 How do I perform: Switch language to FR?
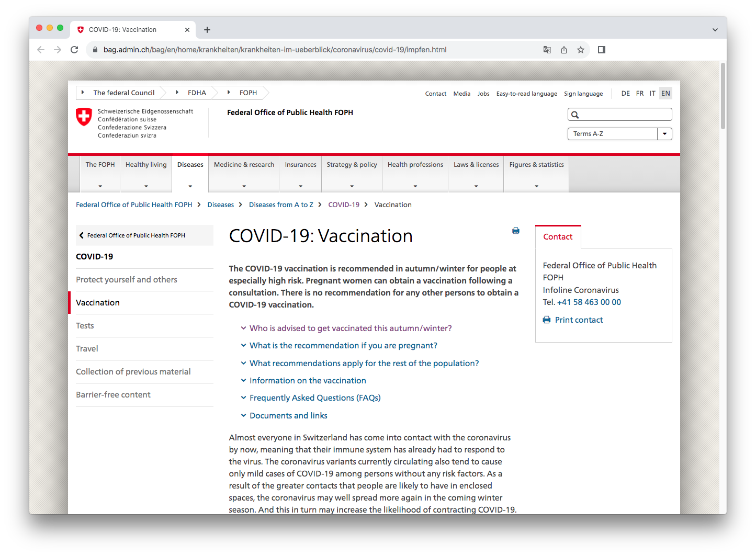(640, 94)
